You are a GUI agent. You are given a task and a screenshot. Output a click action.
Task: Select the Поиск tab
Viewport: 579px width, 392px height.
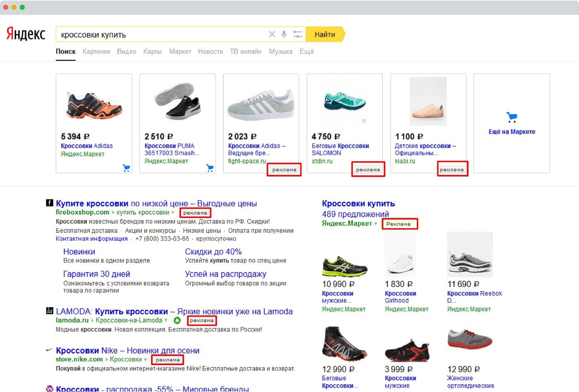pyautogui.click(x=66, y=52)
